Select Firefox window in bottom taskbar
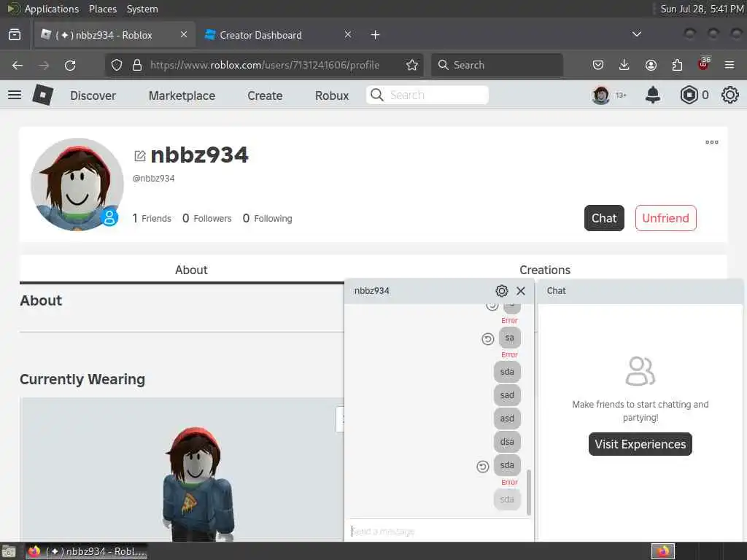 click(86, 551)
